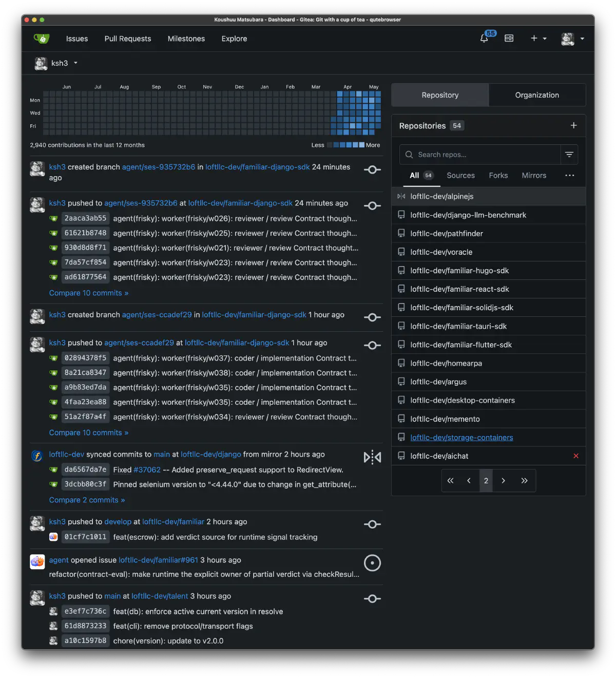
Task: Select the All repositories filter tab
Action: (421, 176)
